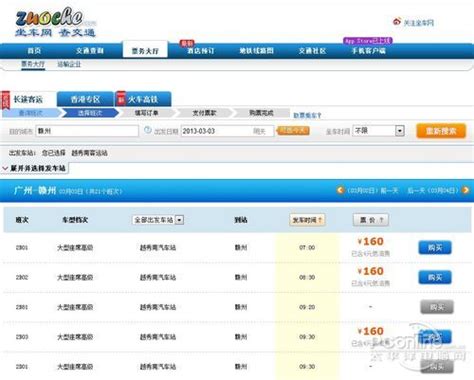Open the ride time dropdown showing 不限
The width and height of the screenshot is (474, 380).
click(379, 131)
